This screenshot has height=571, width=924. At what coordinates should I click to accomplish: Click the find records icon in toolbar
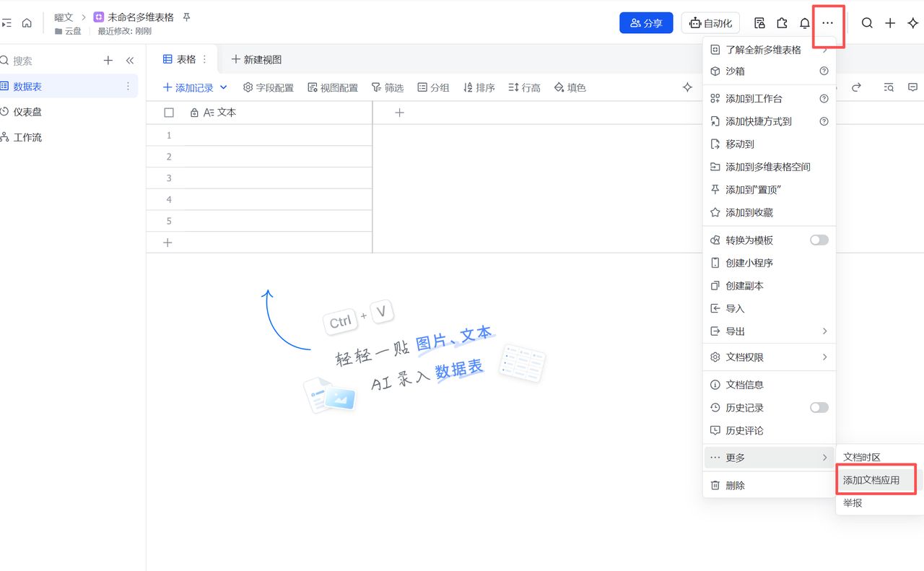click(889, 87)
